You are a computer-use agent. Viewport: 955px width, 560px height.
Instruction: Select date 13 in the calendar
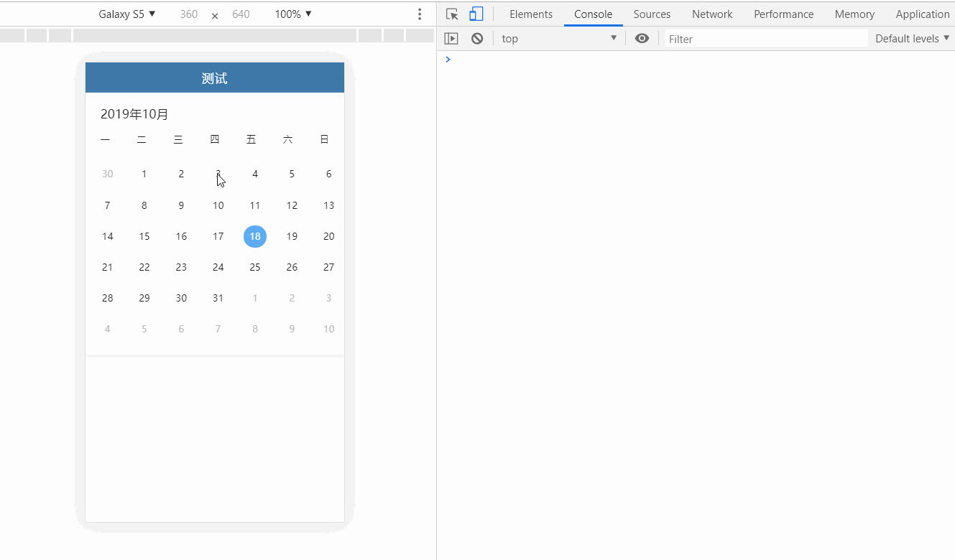coord(328,205)
